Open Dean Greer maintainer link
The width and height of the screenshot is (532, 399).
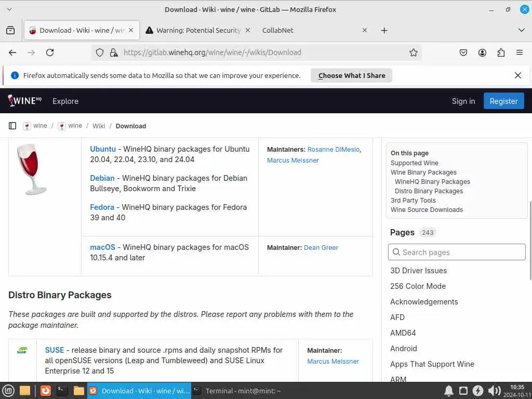click(321, 248)
